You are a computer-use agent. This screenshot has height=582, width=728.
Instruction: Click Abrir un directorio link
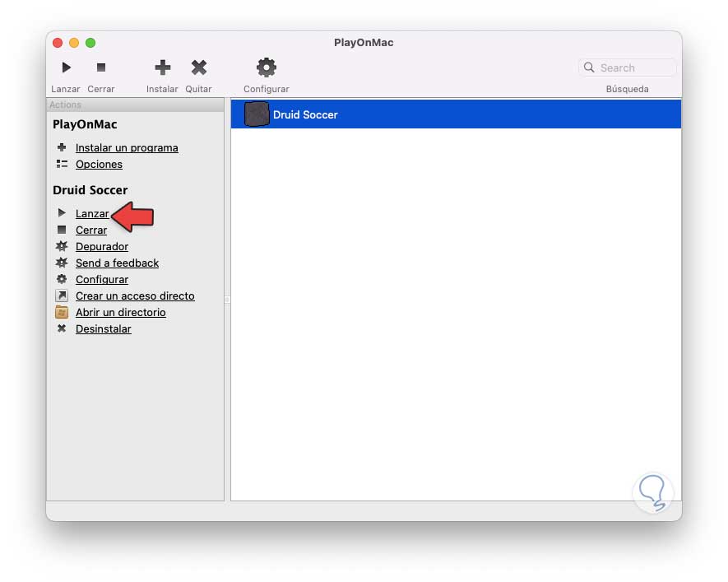121,312
